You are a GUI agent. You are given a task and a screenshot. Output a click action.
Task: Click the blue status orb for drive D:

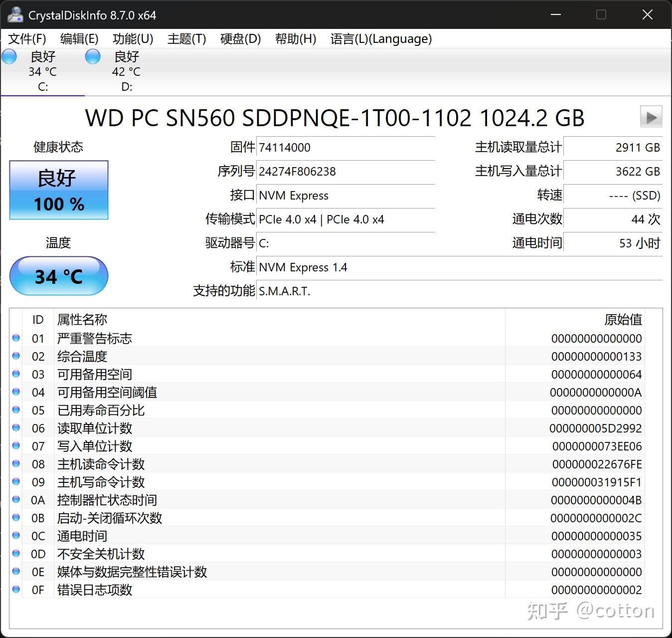pos(93,56)
